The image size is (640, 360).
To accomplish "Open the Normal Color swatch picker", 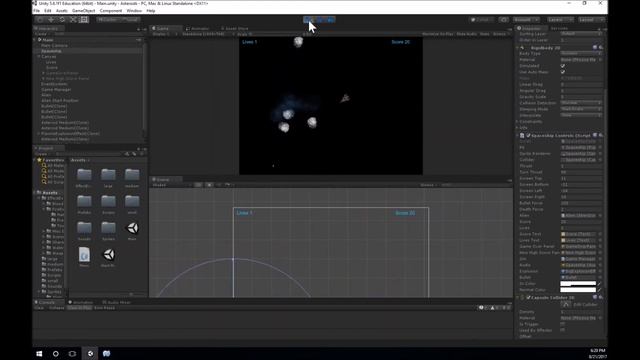I will tap(578, 290).
